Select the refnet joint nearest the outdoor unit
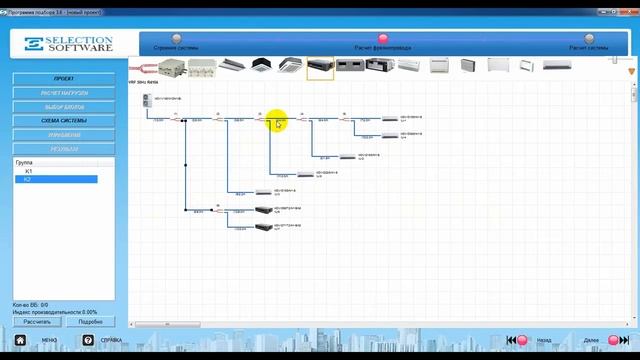The height and width of the screenshot is (360, 640). point(176,119)
